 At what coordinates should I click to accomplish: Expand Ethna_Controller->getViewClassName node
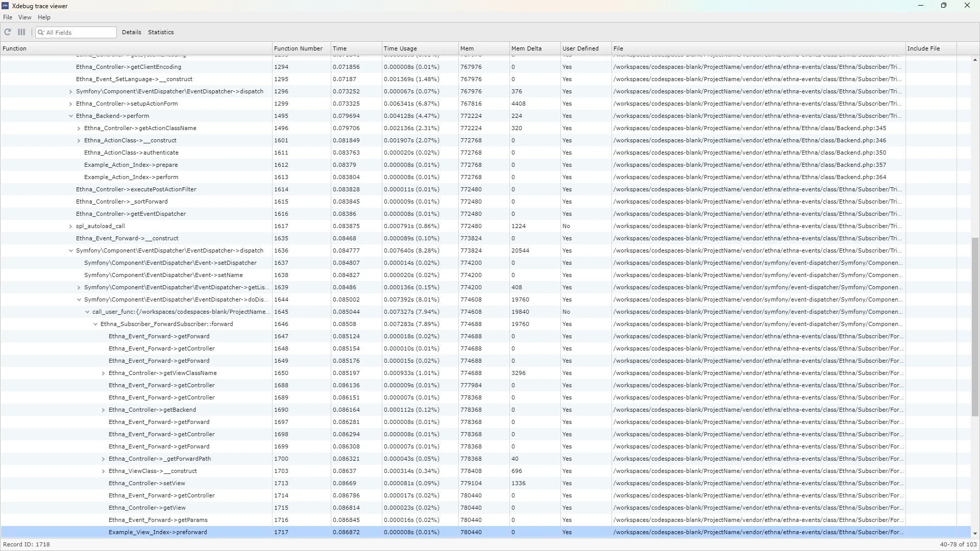[104, 373]
